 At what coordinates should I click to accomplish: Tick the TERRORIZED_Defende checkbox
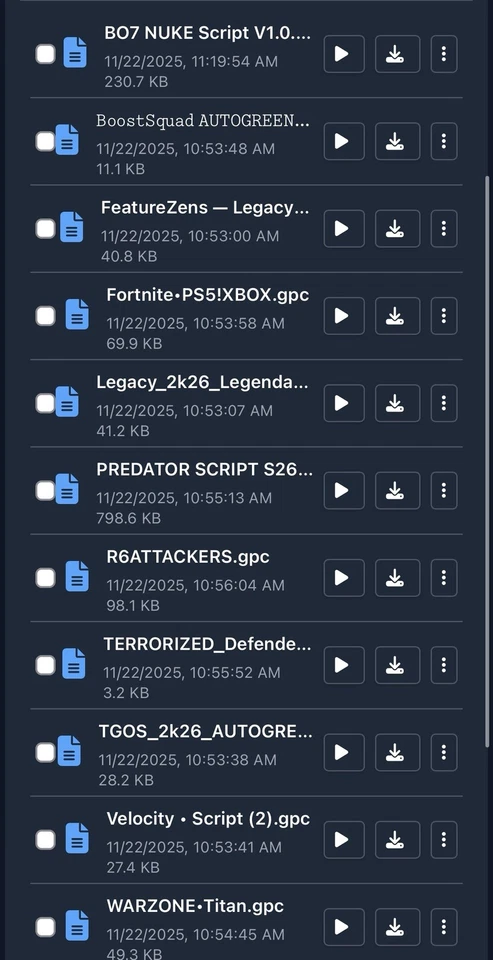pos(45,665)
